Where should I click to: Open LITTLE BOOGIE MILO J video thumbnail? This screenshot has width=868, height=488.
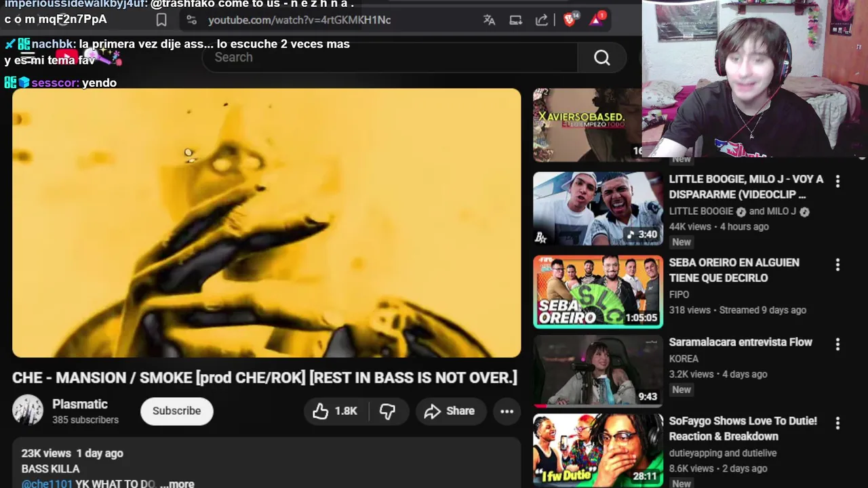[x=598, y=208]
